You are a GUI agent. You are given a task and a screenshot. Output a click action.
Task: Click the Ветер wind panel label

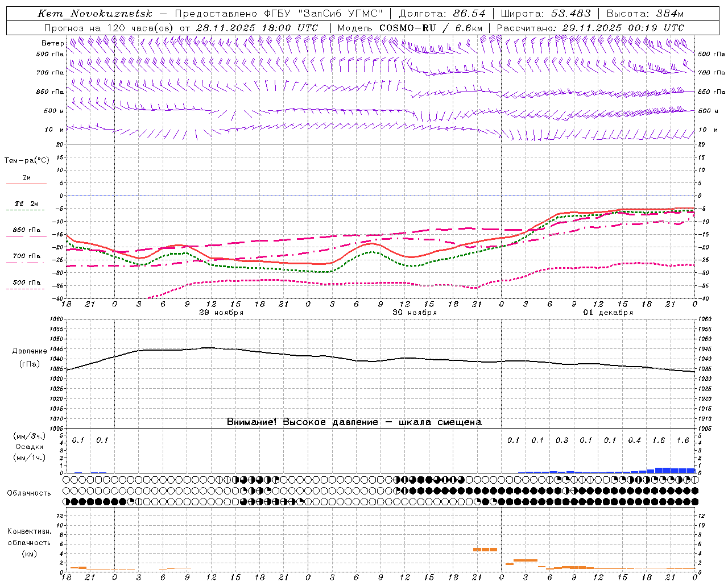pyautogui.click(x=52, y=43)
